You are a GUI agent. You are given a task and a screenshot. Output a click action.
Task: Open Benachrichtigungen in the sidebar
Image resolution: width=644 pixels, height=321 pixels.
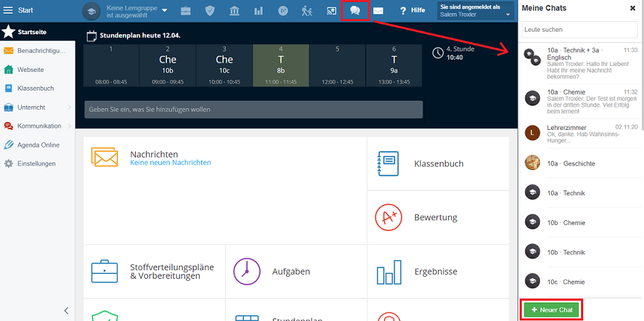(x=38, y=51)
